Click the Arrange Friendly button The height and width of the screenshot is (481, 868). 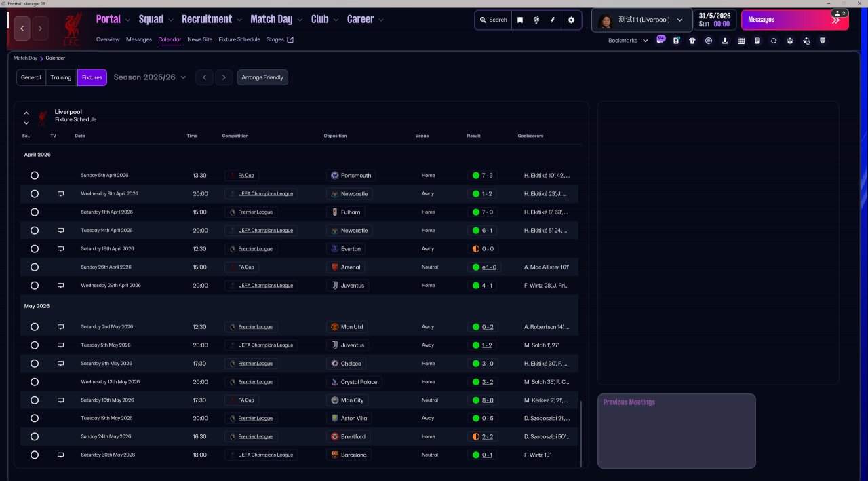(262, 77)
